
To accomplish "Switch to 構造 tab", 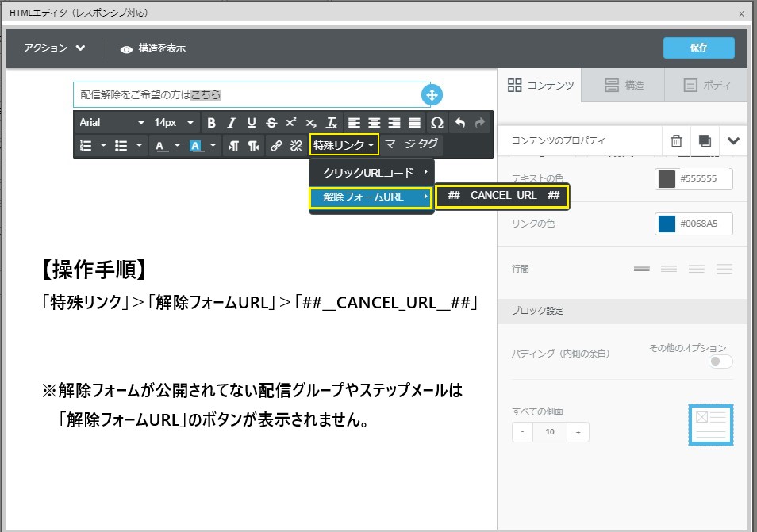I will [623, 86].
